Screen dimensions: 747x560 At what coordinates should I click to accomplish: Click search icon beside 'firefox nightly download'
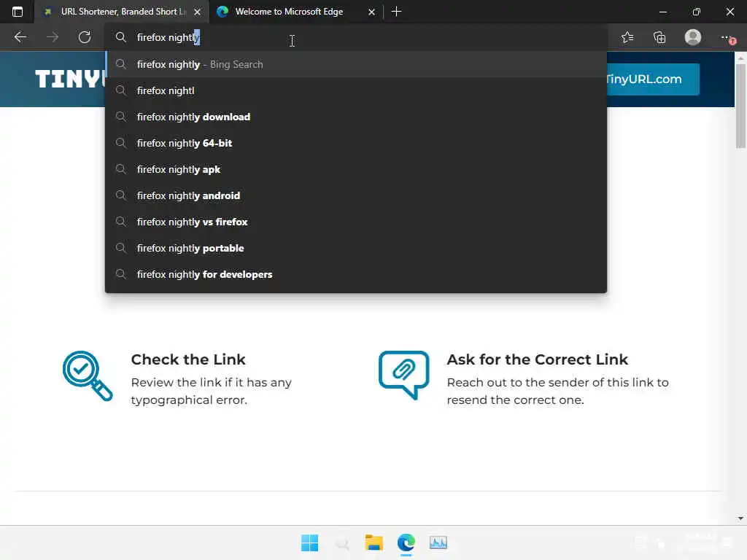[x=121, y=117]
